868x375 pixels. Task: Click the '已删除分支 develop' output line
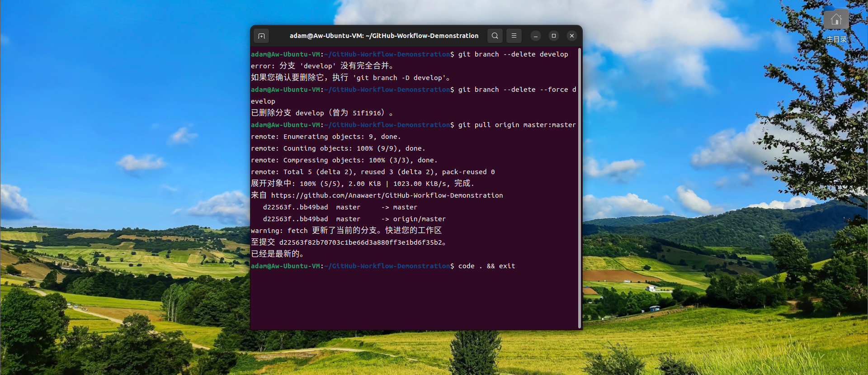click(321, 113)
